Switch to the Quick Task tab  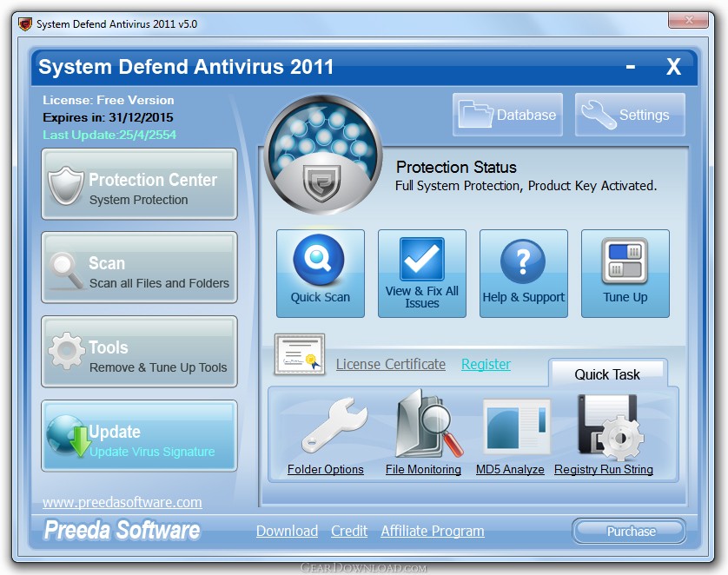[x=608, y=373]
